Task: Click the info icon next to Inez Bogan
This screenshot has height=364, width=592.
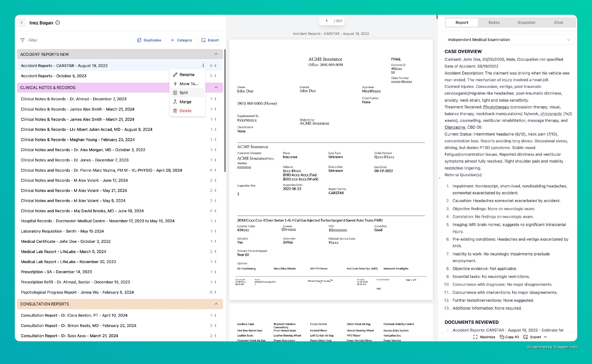Action: click(58, 23)
